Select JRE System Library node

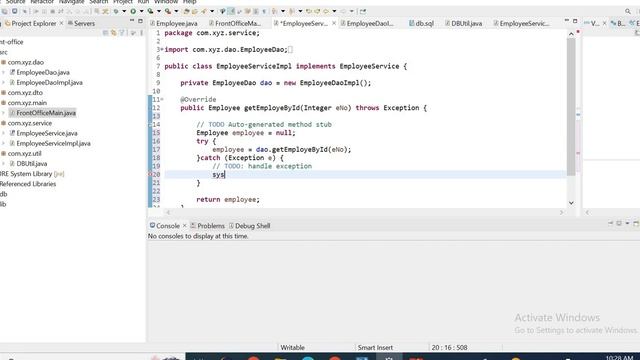point(32,174)
